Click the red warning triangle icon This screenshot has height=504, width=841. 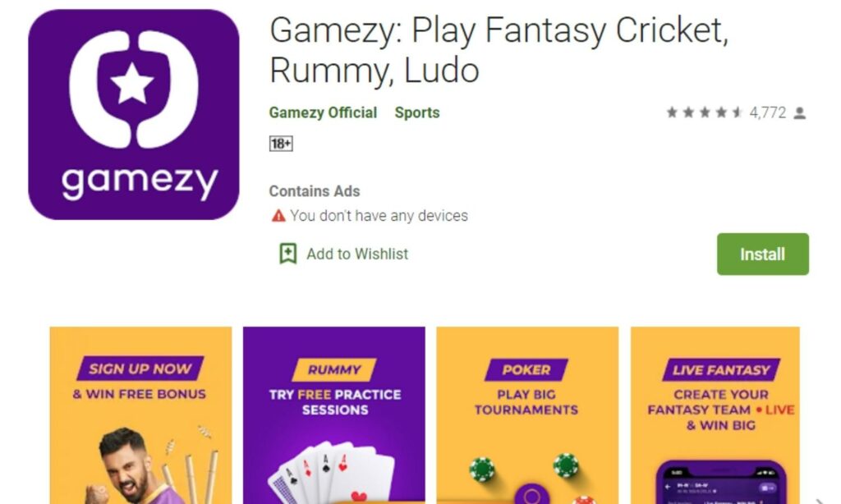[x=278, y=216]
